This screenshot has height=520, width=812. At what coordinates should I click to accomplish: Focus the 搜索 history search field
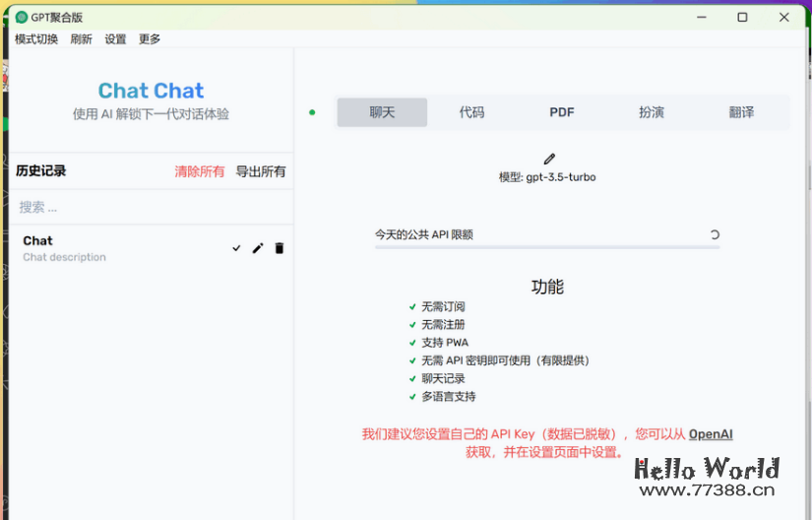pos(152,207)
